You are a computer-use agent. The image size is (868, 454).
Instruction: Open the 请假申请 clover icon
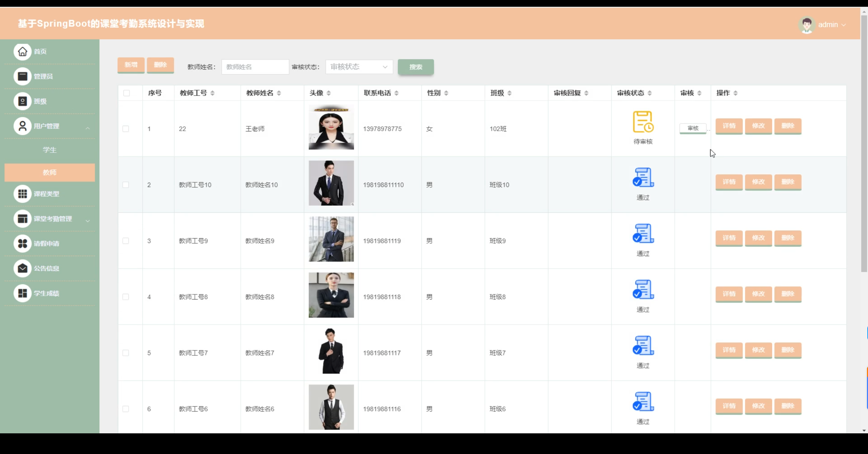[x=22, y=243]
